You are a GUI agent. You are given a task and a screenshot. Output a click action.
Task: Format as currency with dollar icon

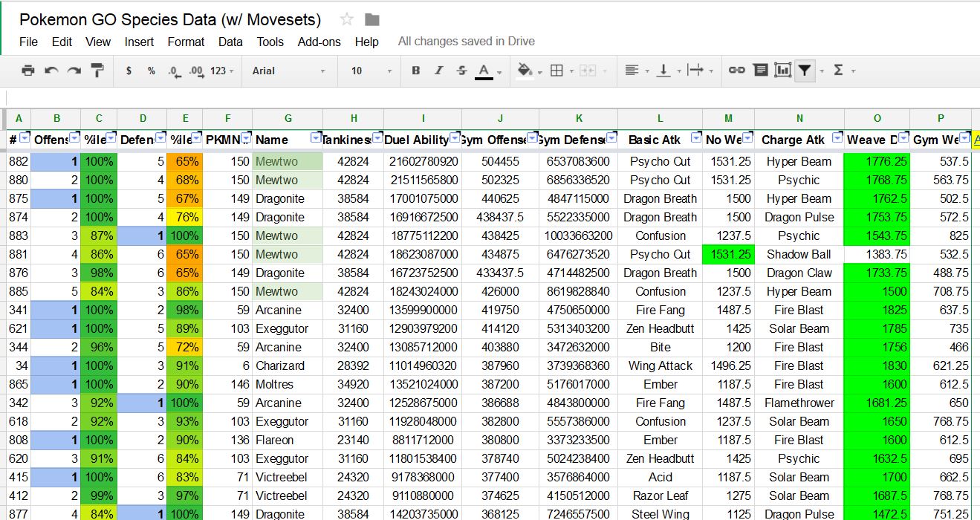tap(129, 71)
